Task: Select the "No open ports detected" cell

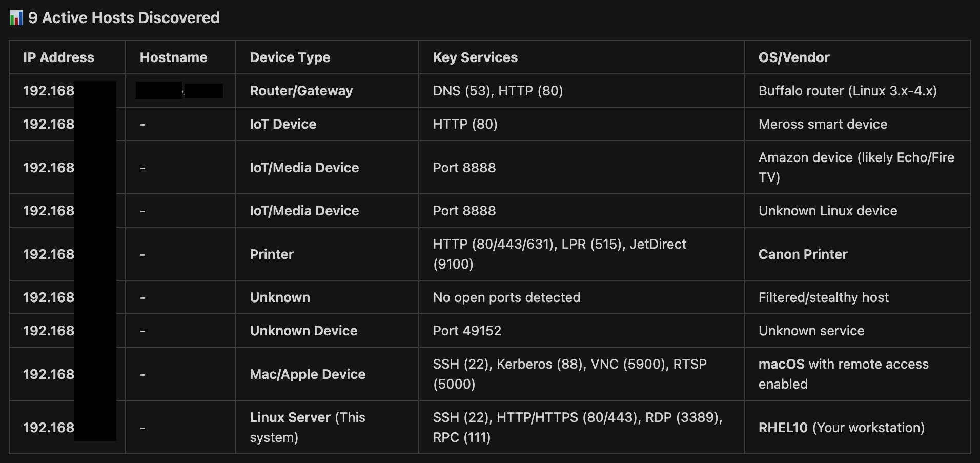Action: [x=506, y=297]
